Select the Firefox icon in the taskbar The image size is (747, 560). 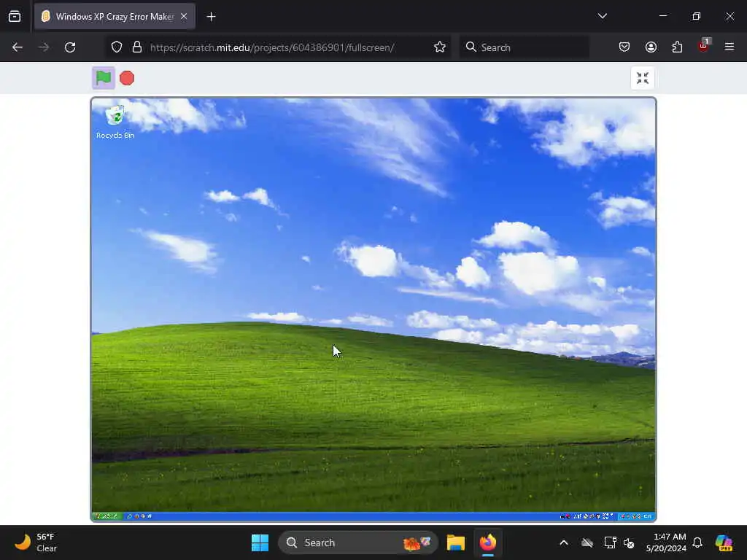pyautogui.click(x=488, y=542)
